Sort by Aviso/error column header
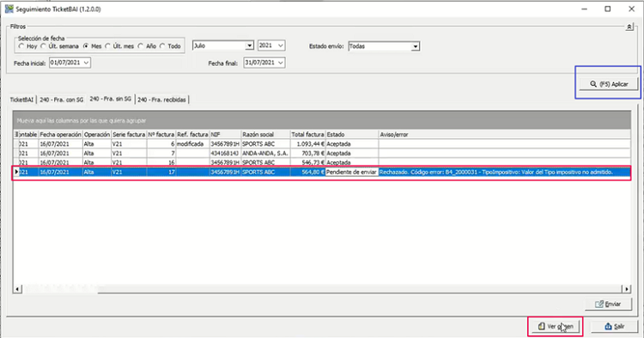 tap(504, 135)
